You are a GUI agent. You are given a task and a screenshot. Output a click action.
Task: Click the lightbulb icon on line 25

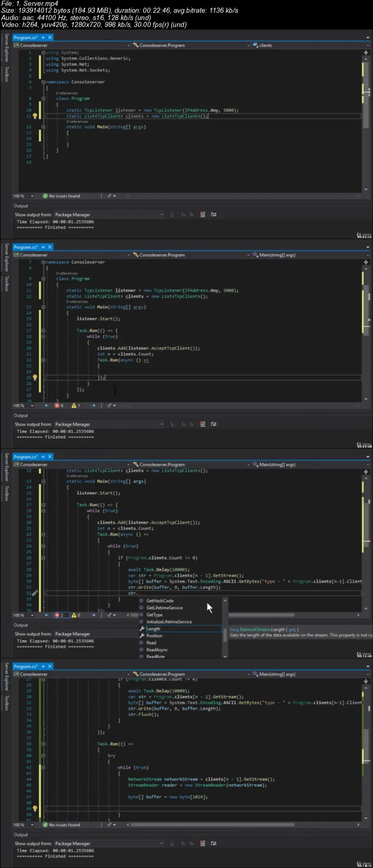35,378
